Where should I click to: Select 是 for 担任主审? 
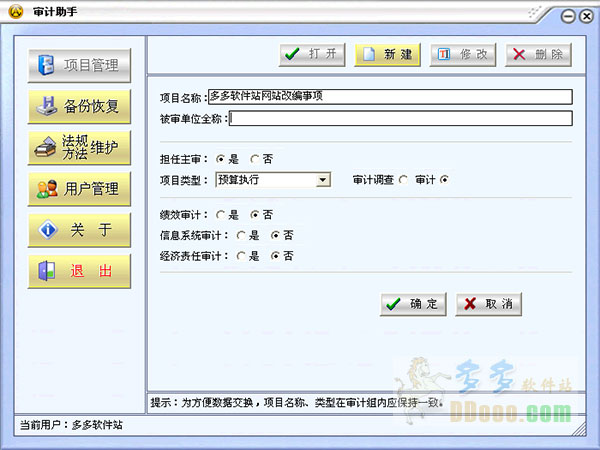click(x=220, y=159)
